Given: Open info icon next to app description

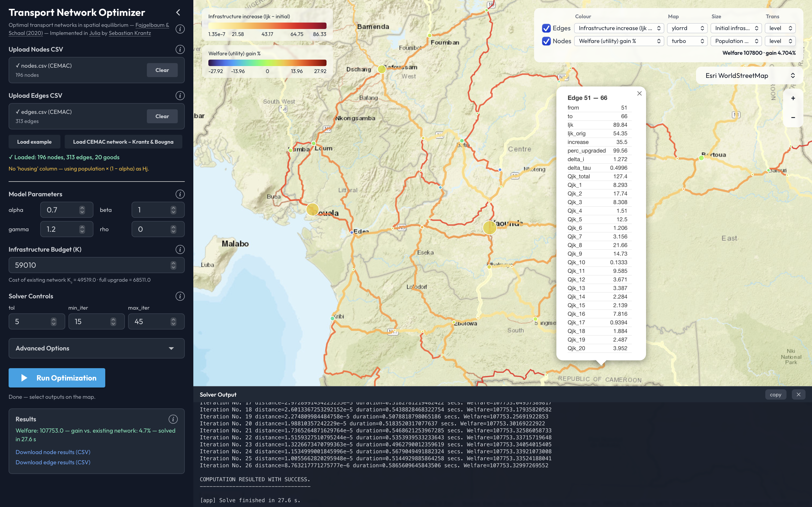Looking at the screenshot, I should click(180, 29).
